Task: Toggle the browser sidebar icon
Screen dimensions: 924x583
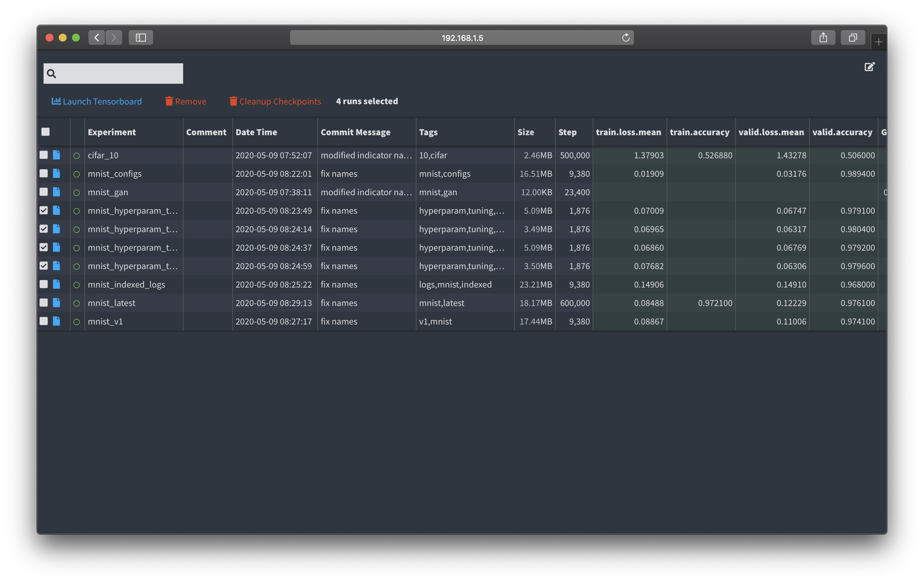Action: coord(141,37)
